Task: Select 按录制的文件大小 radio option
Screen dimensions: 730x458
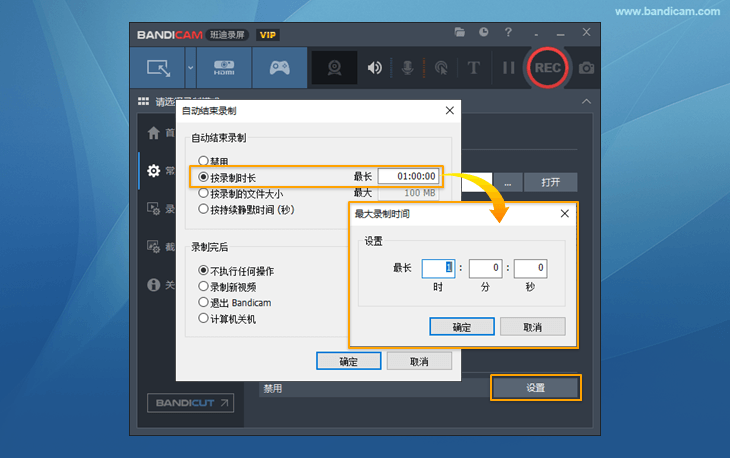Action: tap(240, 194)
